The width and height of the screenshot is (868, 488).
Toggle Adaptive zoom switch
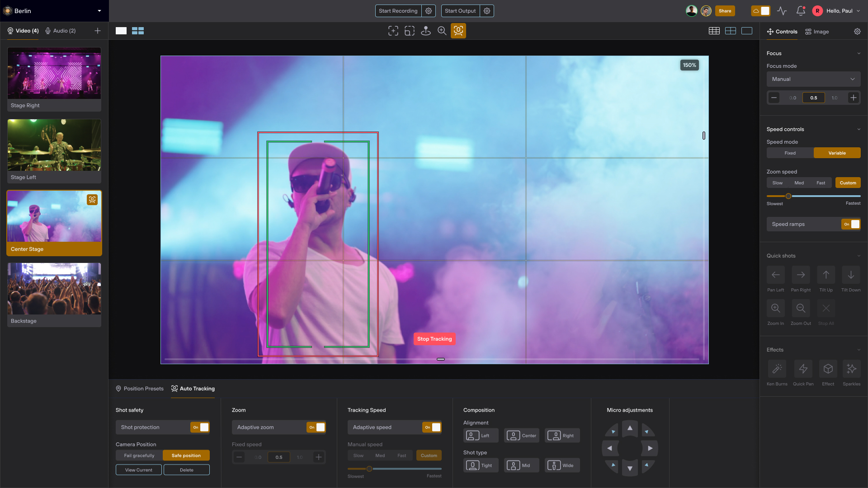point(316,427)
